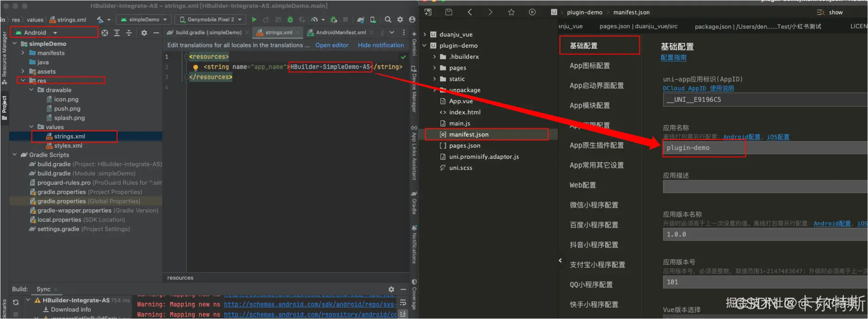Collapse the simpleDemo module node

(x=15, y=44)
